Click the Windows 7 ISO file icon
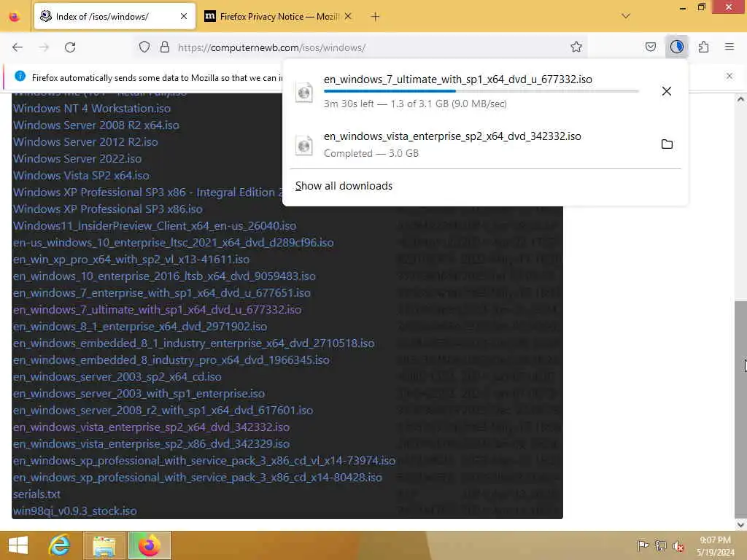The image size is (747, 560). coord(304,92)
